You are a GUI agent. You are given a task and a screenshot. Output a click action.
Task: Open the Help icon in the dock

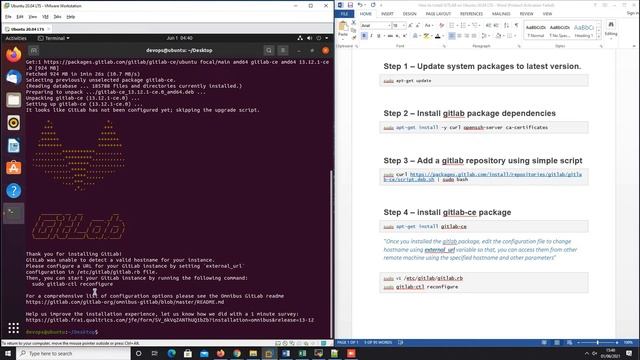point(13,191)
